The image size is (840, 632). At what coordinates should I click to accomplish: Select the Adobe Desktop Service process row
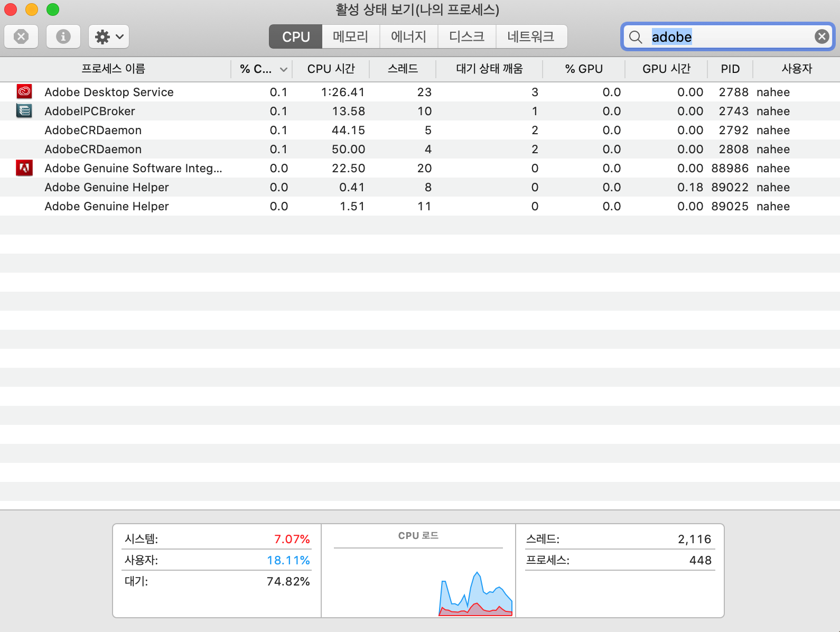click(420, 92)
